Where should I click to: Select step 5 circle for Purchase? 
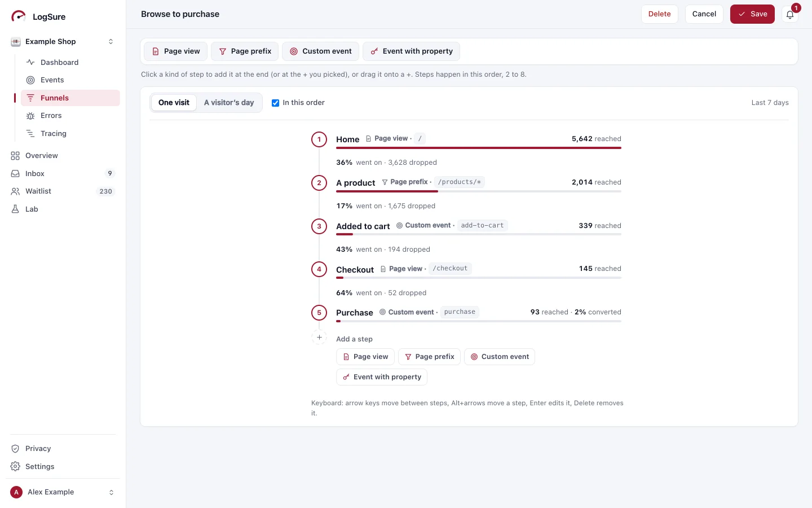(x=319, y=313)
